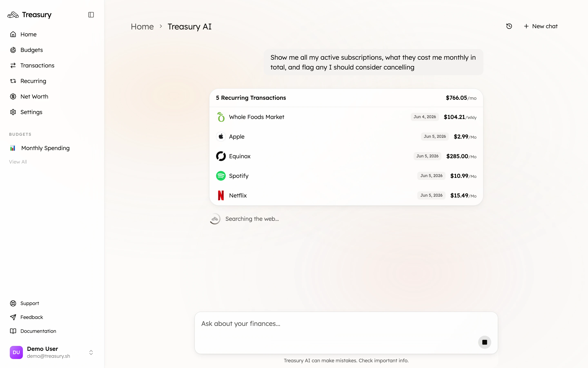Click the $104.21/Wkly amount
Screen dimensions: 588x368
pyautogui.click(x=460, y=117)
